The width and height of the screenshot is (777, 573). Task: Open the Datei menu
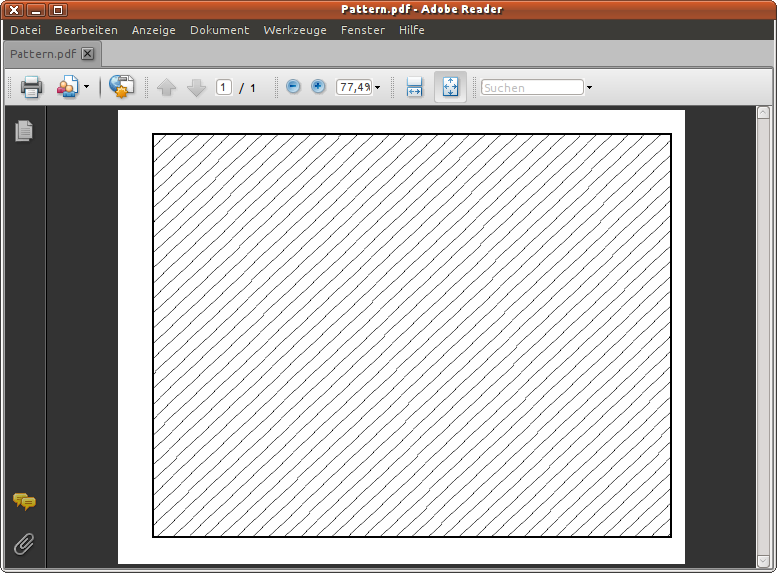25,30
